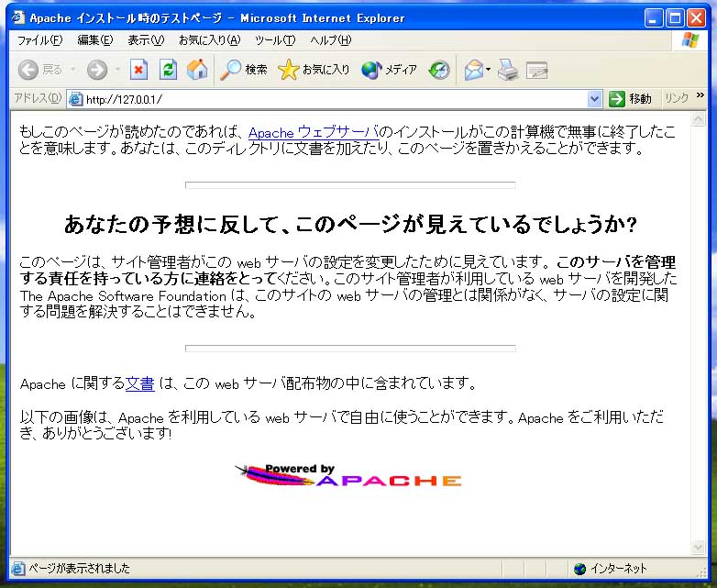Click the vertical scrollbar down arrow

(699, 547)
